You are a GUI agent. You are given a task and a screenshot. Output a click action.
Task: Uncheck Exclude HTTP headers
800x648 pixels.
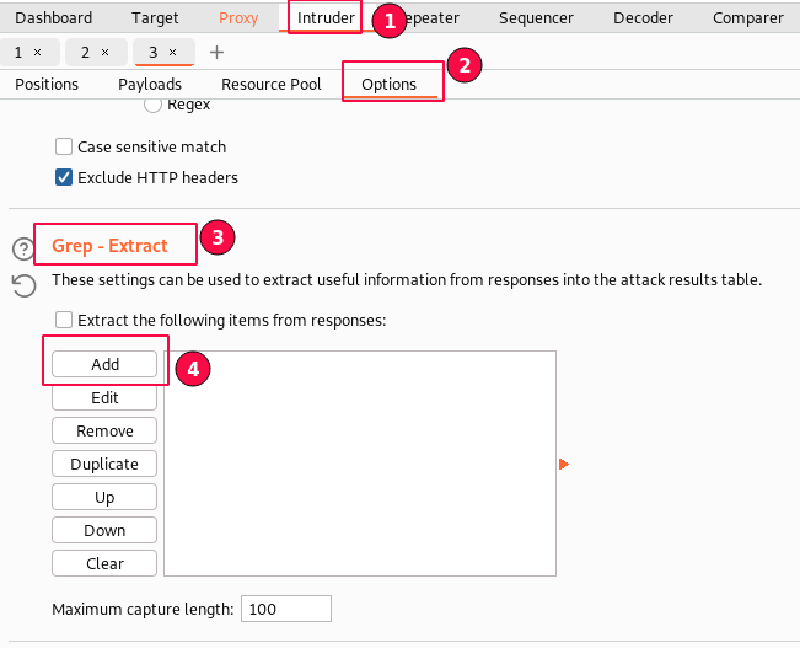64,178
